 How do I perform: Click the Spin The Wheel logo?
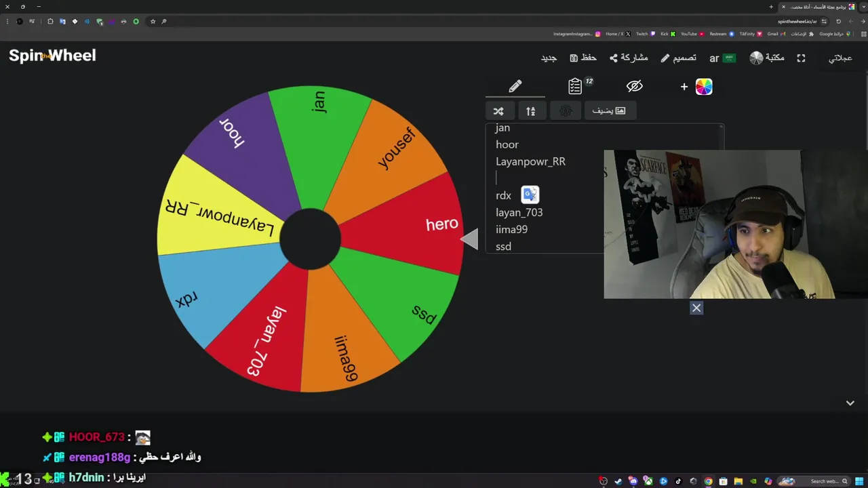click(52, 56)
